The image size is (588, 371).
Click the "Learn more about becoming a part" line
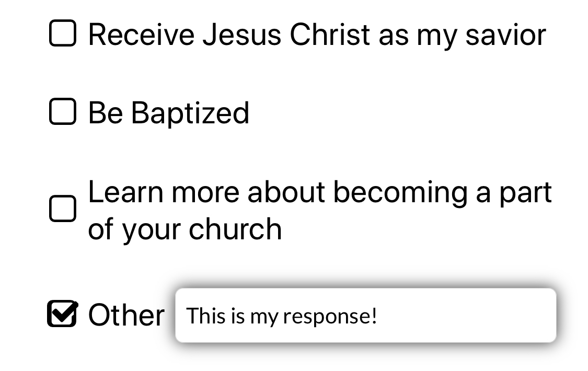point(319,192)
